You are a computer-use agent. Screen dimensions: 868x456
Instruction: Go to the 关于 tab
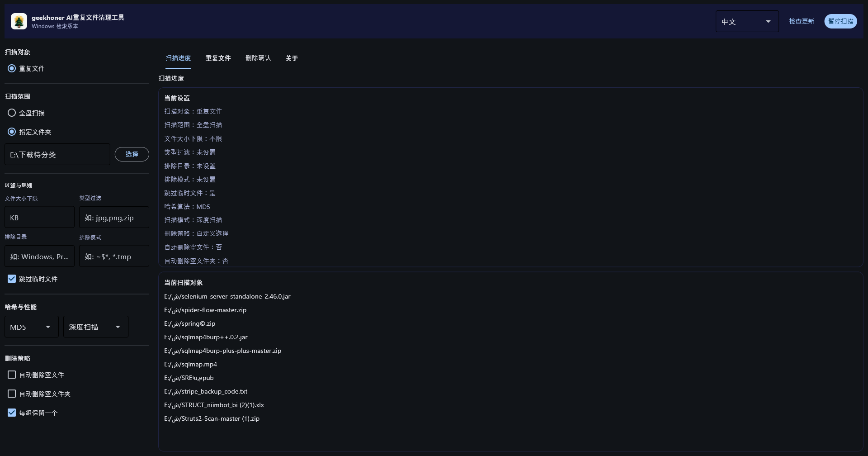coord(292,58)
